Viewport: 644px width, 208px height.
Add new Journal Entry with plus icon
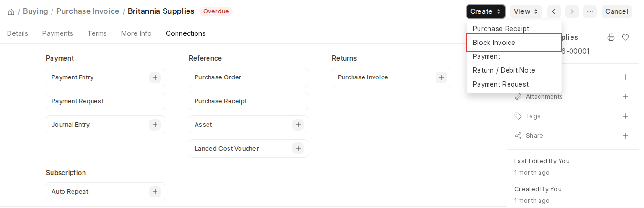[x=155, y=125]
